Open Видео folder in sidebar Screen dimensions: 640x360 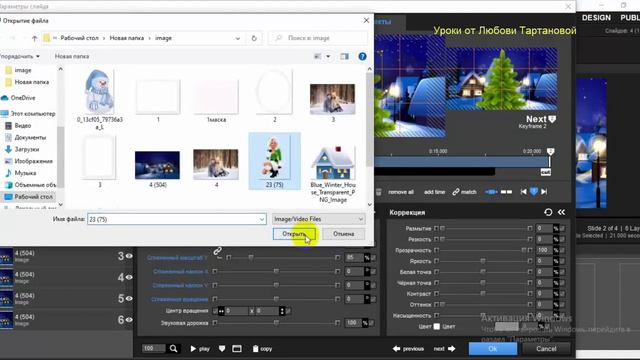(x=22, y=126)
